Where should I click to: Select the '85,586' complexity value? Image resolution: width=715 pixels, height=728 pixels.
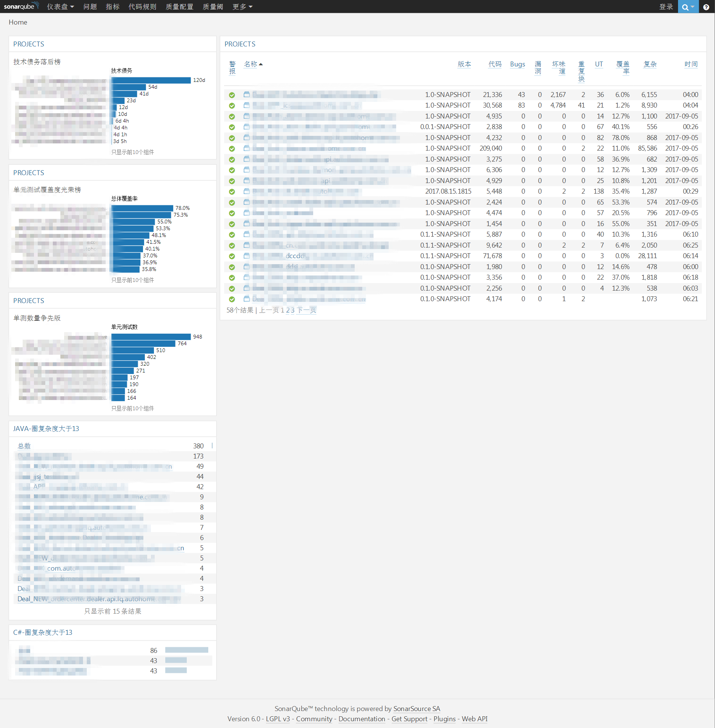(647, 149)
